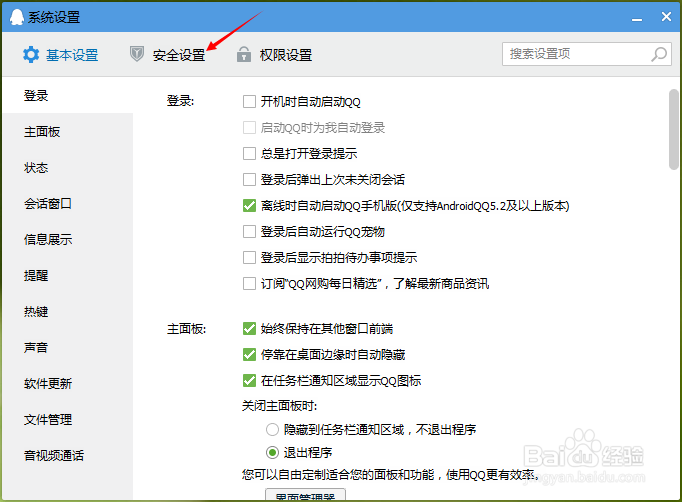The height and width of the screenshot is (502, 682).
Task: Enable 登录后自动运行QQ宠物
Action: click(249, 231)
